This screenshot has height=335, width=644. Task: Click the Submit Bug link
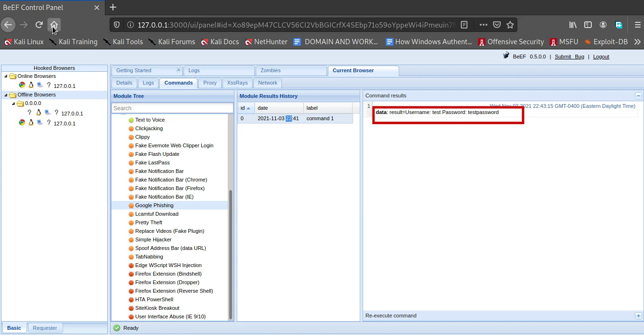(x=569, y=57)
